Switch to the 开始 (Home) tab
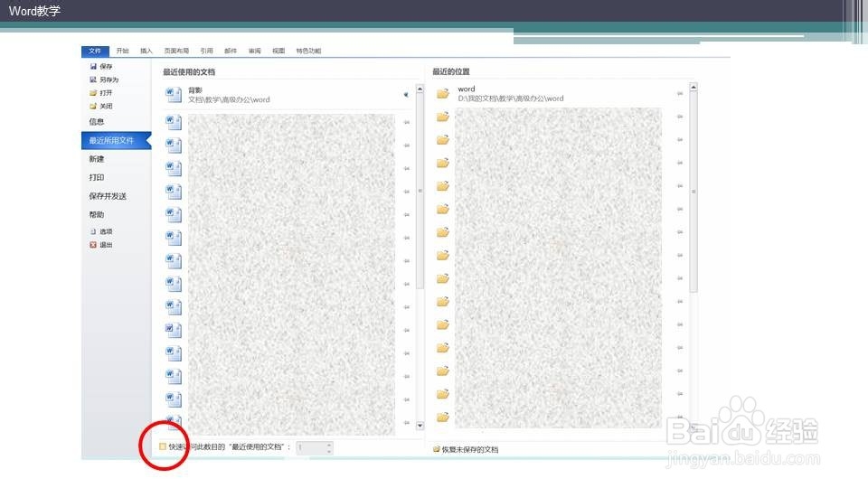Screen dimensions: 868x488 click(122, 51)
